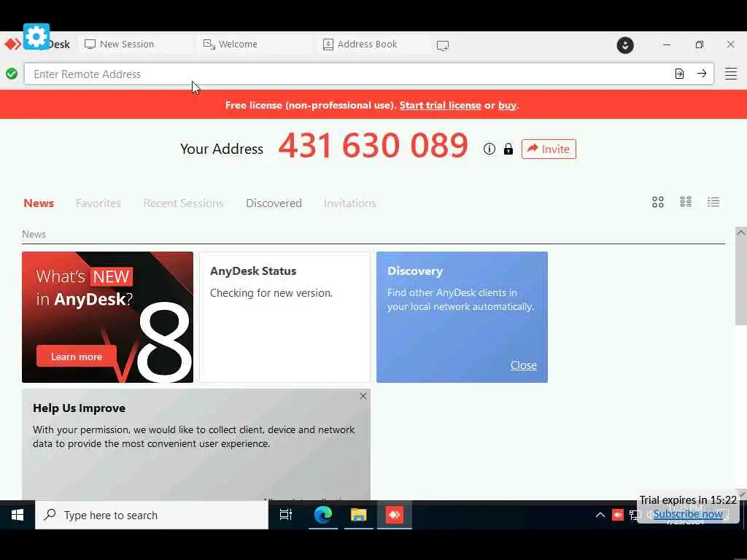747x560 pixels.
Task: Switch to the Welcome tab
Action: click(x=255, y=44)
